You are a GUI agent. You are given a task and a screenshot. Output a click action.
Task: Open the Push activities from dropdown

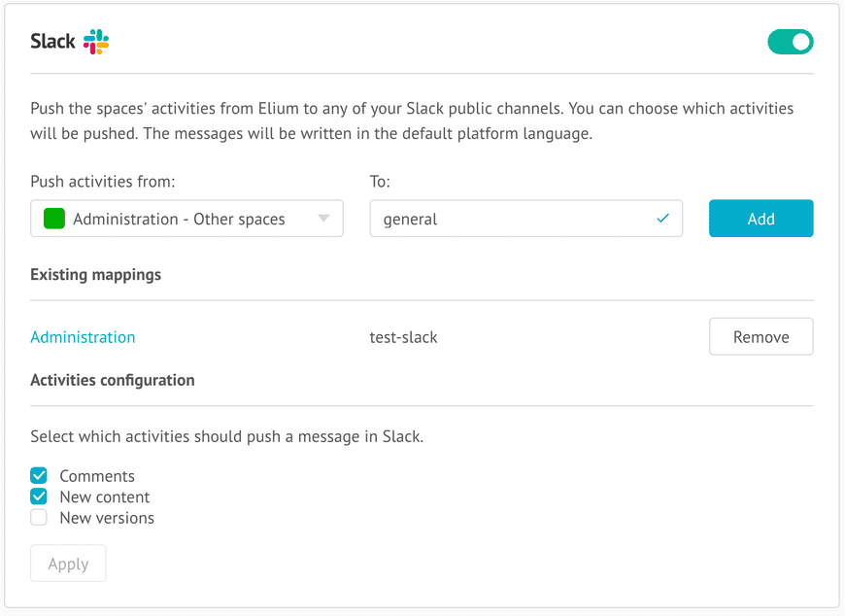(x=186, y=219)
